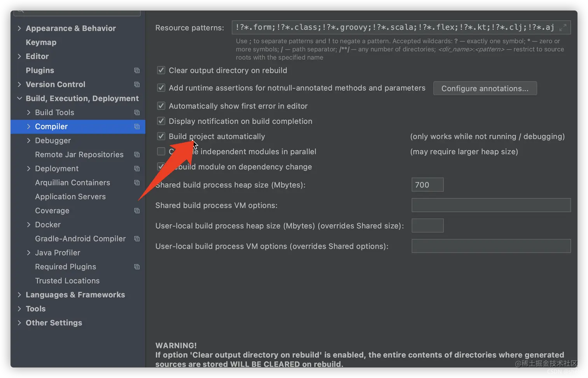The image size is (588, 378).
Task: Open Keymap settings page
Action: click(41, 42)
